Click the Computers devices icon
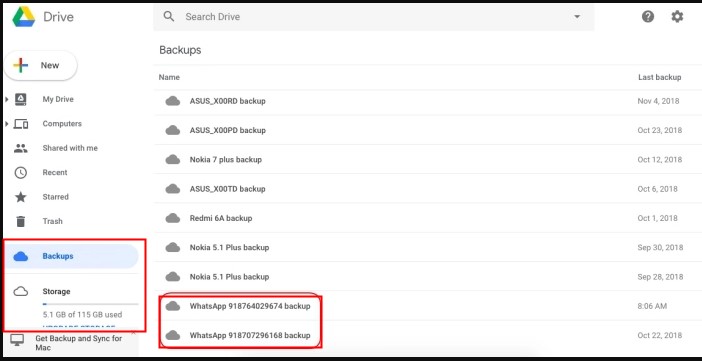This screenshot has width=702, height=361. point(21,124)
